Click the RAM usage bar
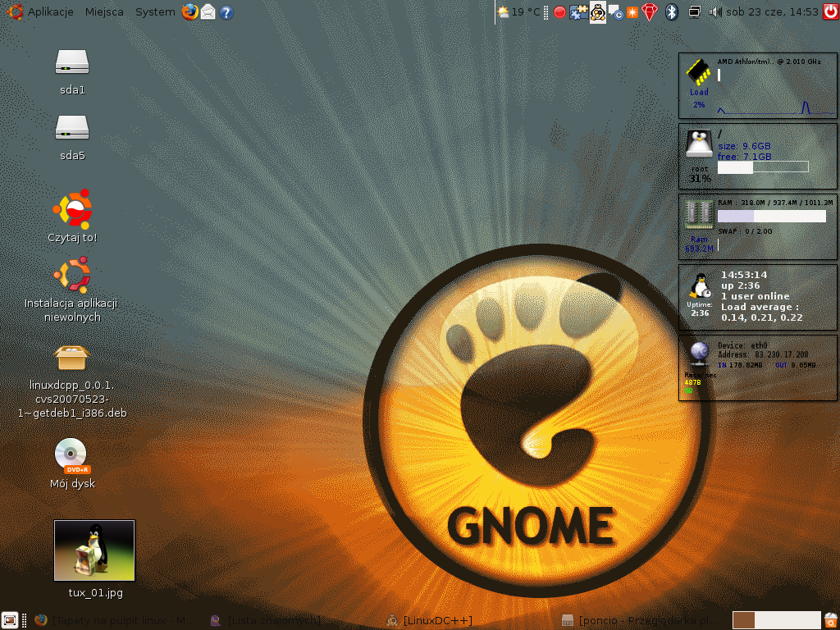The height and width of the screenshot is (630, 840). point(771,216)
